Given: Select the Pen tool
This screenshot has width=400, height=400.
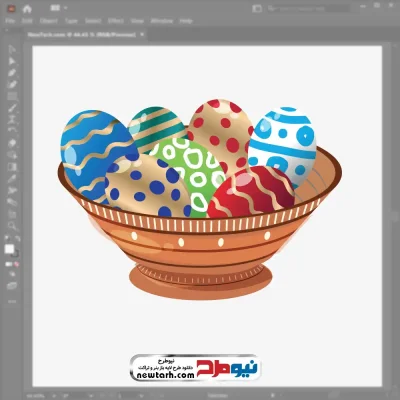Looking at the screenshot, I should coord(12,73).
